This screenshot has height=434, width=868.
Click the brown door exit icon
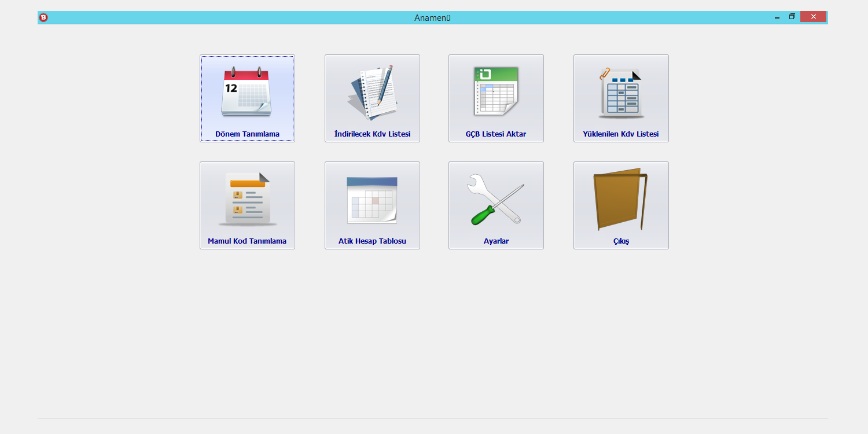click(620, 199)
